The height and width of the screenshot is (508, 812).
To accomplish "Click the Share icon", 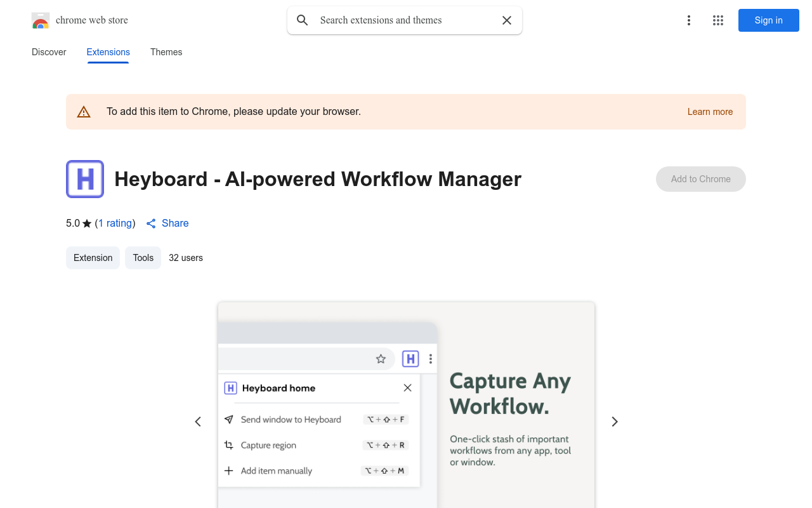I will point(151,224).
